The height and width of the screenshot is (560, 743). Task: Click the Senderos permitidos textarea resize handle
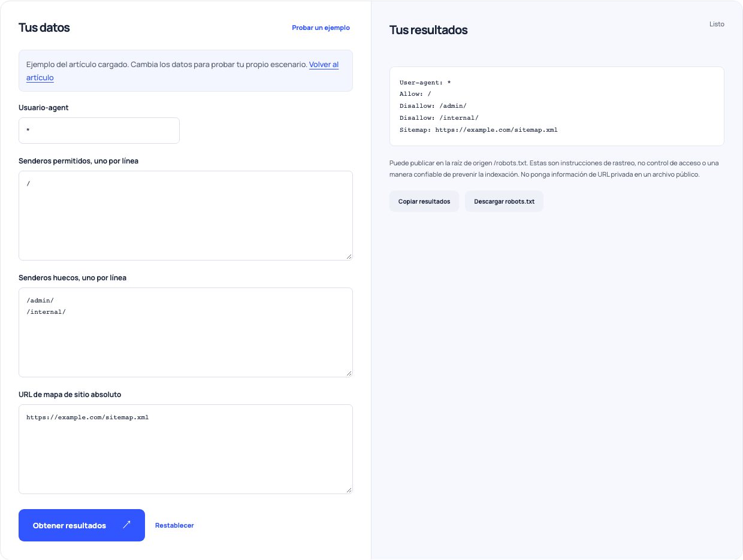tap(349, 256)
